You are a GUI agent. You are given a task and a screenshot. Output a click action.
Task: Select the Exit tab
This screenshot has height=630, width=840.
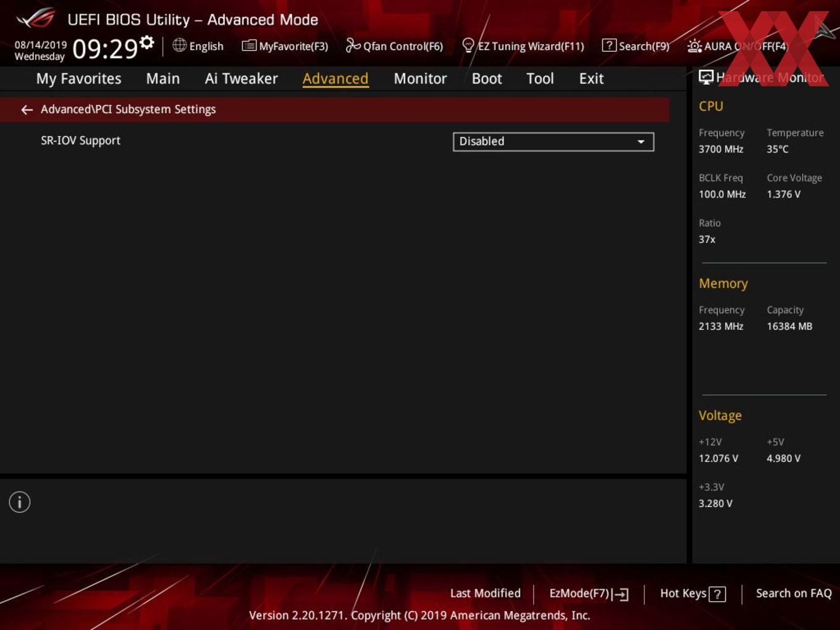point(591,78)
